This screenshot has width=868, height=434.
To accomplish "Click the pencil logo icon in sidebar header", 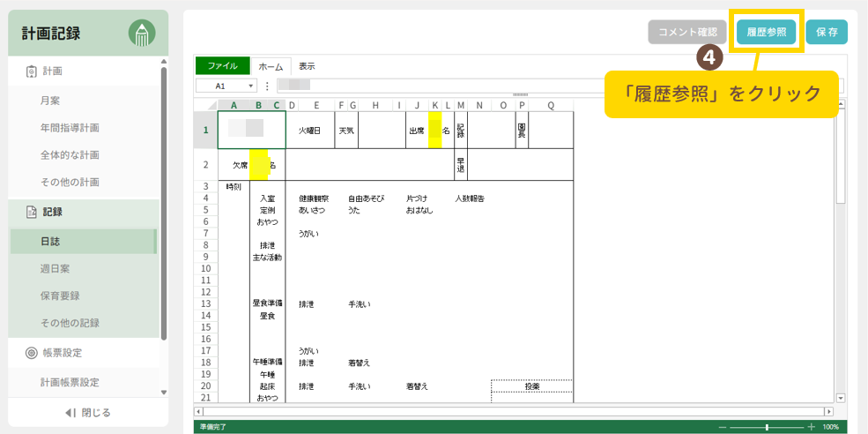I will click(x=142, y=34).
